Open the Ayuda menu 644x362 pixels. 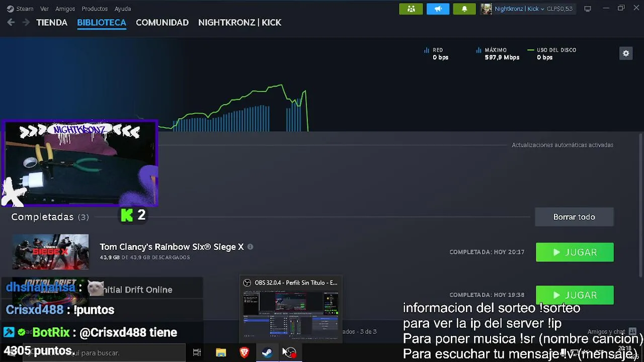(x=123, y=9)
